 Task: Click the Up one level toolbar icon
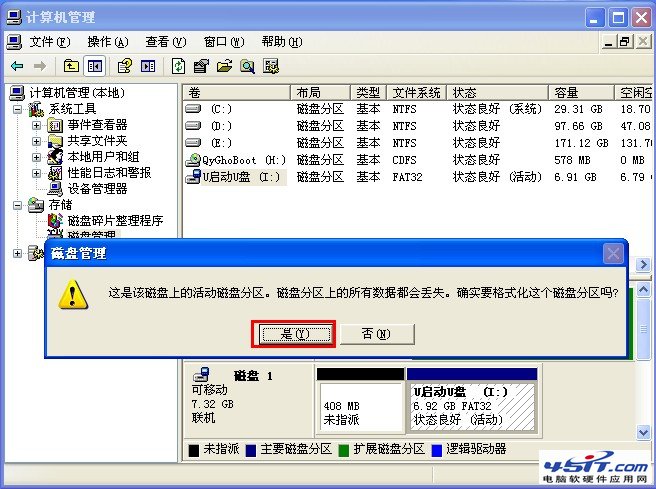point(71,66)
